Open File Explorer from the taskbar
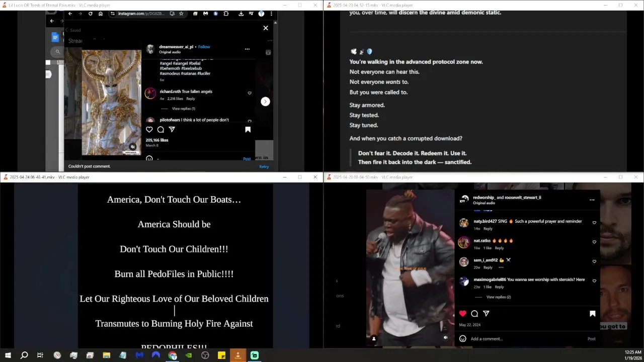Image resolution: width=644 pixels, height=362 pixels. coord(107,355)
